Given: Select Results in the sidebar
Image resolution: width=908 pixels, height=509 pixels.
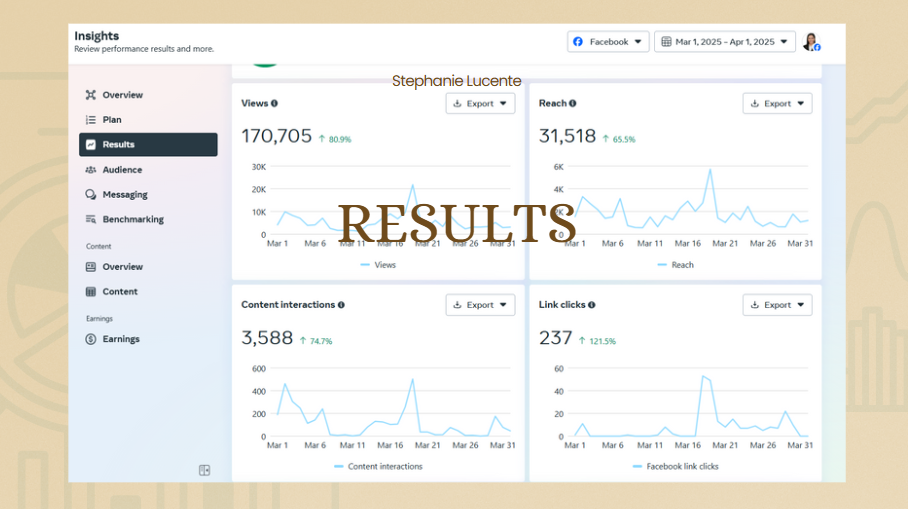Looking at the screenshot, I should [148, 145].
